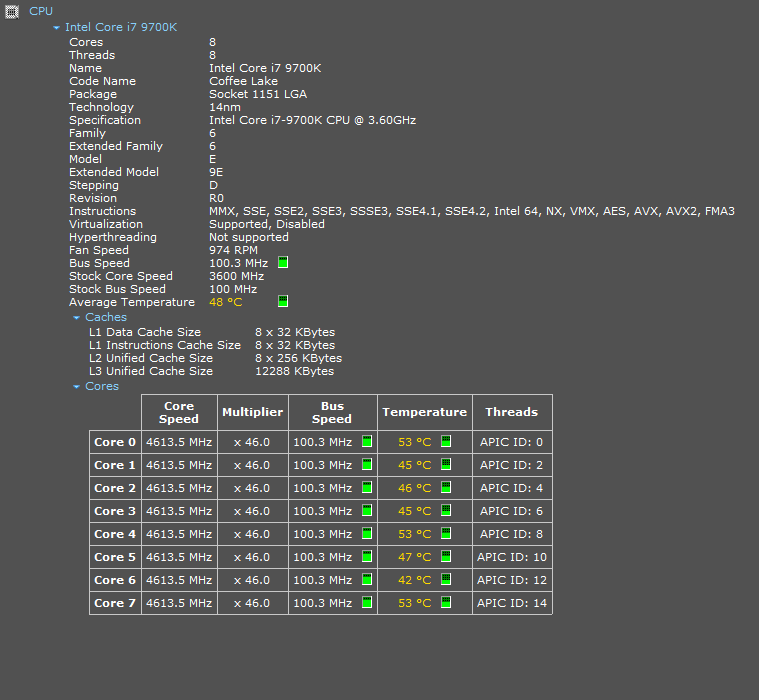
Task: Click the Stock Core Speed value 3600 MHz
Action: point(237,276)
